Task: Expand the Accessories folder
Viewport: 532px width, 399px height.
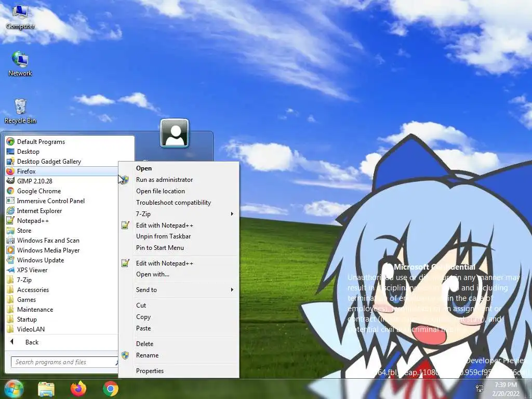Action: coord(33,290)
